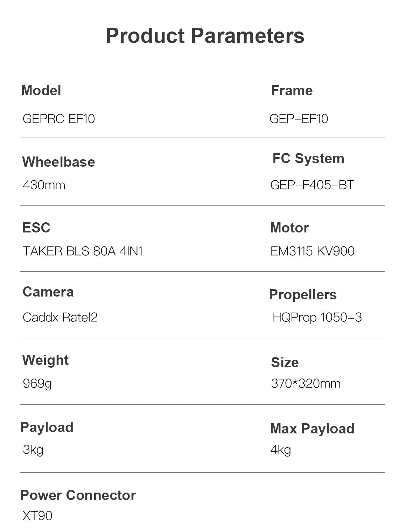
Task: Select the HQProp 1050-3 value
Action: (x=317, y=318)
